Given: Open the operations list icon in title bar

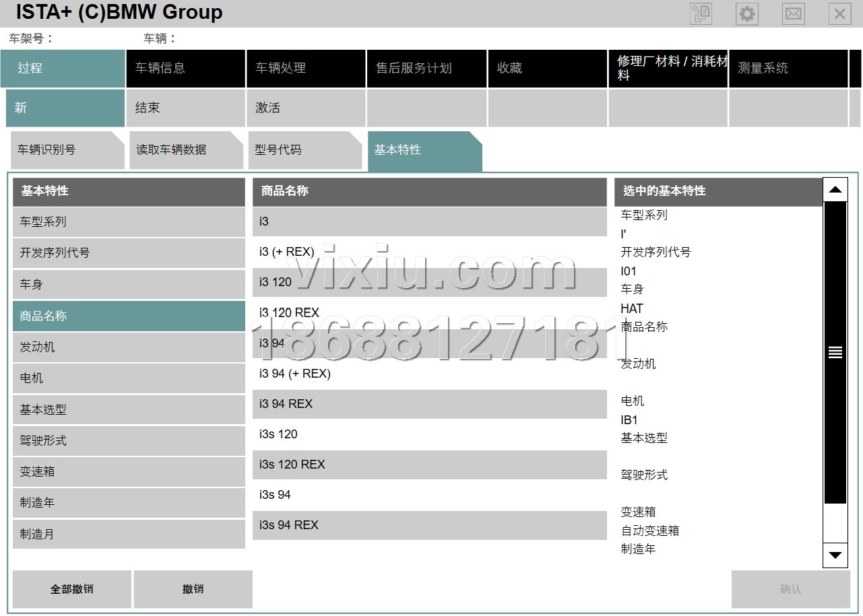Looking at the screenshot, I should (701, 14).
